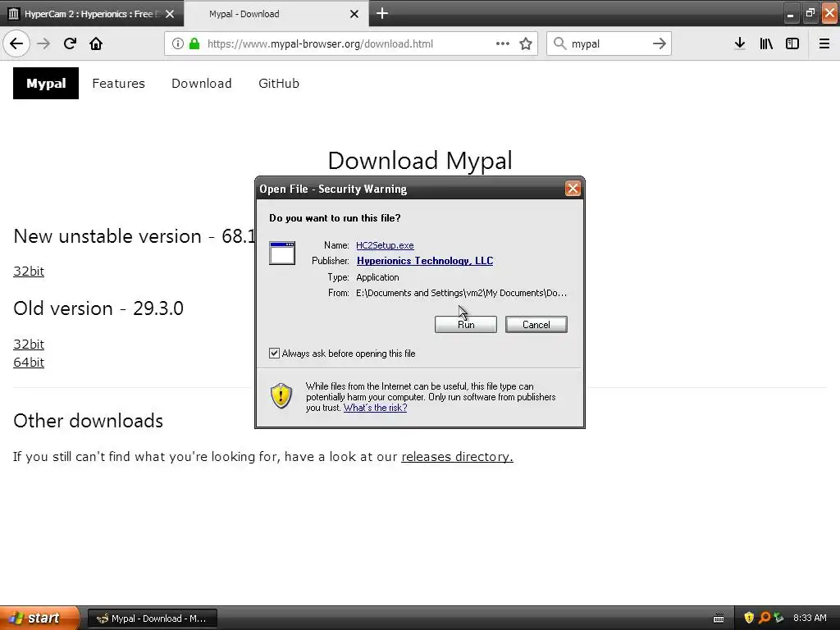Screen dimensions: 840x630
Task: Open the hamburger application menu
Action: (x=824, y=43)
